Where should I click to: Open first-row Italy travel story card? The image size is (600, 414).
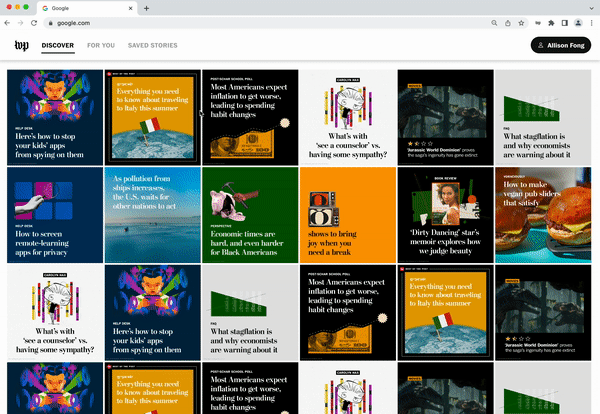point(153,117)
